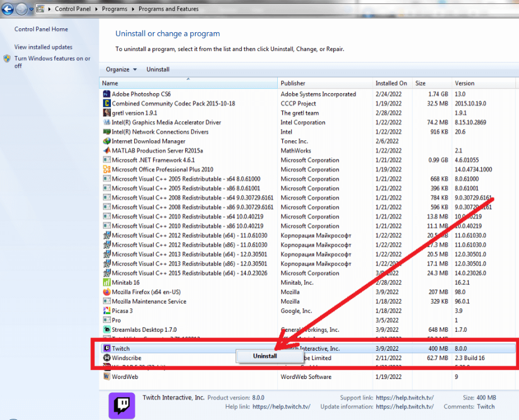This screenshot has width=519, height=420.
Task: Select the Picasa 3 entry name
Action: pyautogui.click(x=122, y=311)
